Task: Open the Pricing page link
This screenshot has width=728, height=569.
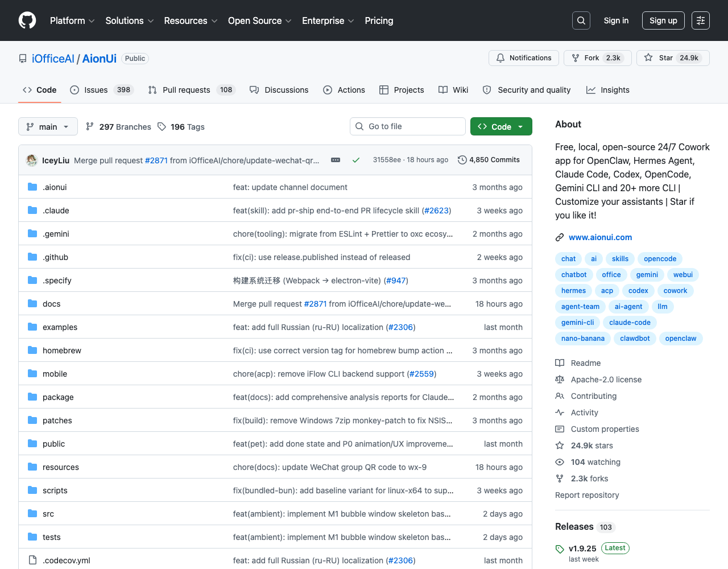Action: [379, 20]
